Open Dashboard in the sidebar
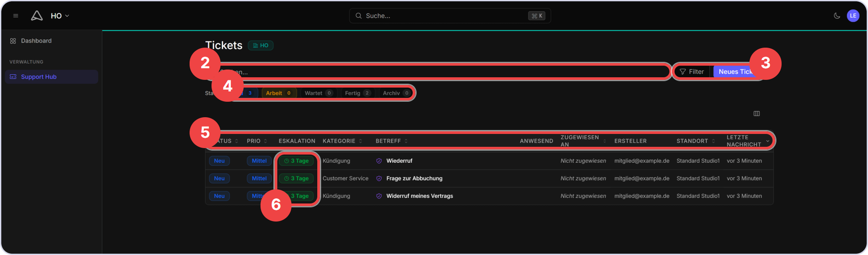The width and height of the screenshot is (868, 255). pyautogui.click(x=51, y=41)
